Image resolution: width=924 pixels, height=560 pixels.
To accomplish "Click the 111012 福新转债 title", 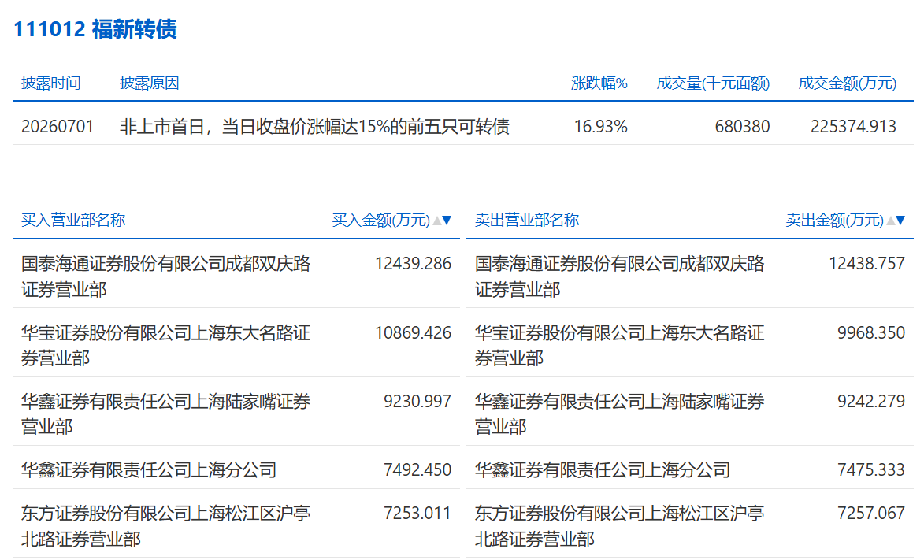I will 95,29.
